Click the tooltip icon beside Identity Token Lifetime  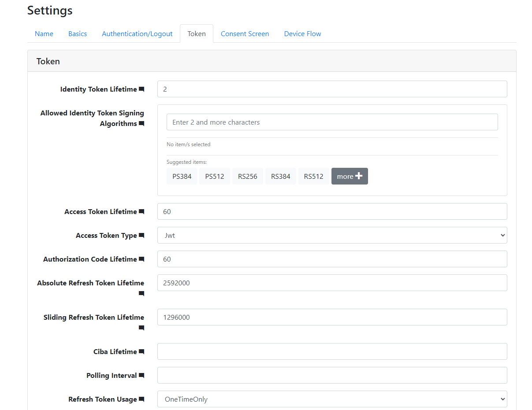pyautogui.click(x=141, y=89)
